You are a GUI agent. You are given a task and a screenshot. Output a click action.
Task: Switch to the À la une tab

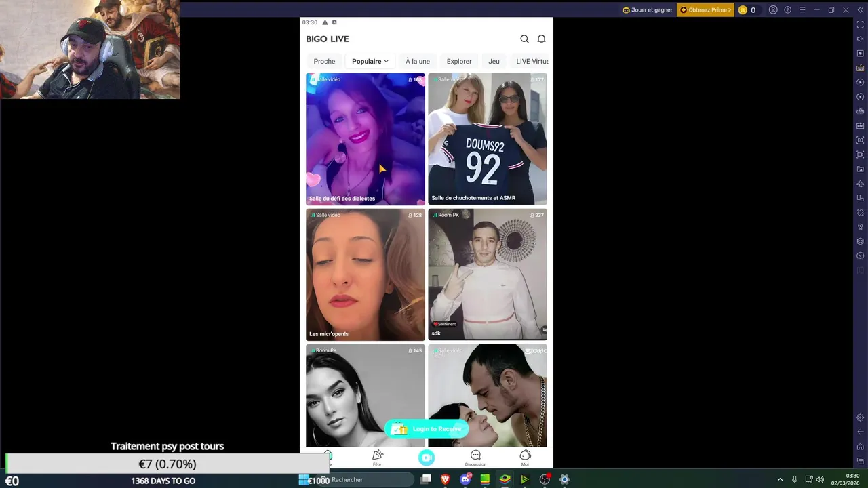pos(418,61)
